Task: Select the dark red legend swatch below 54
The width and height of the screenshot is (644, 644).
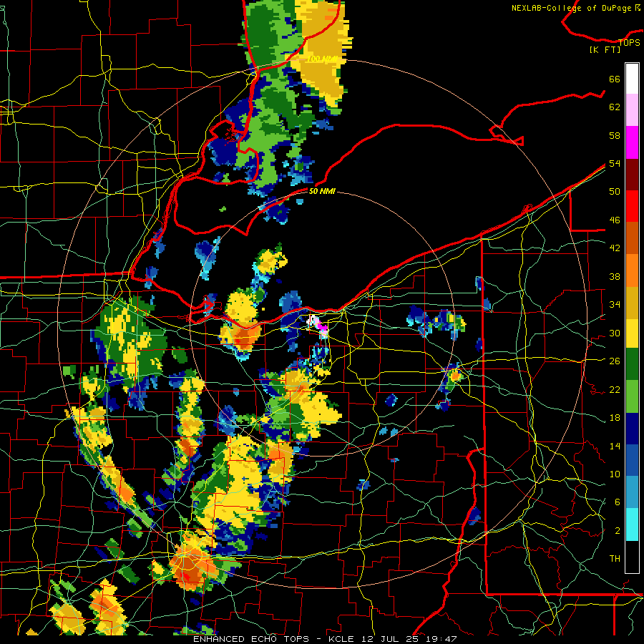Action: [632, 174]
